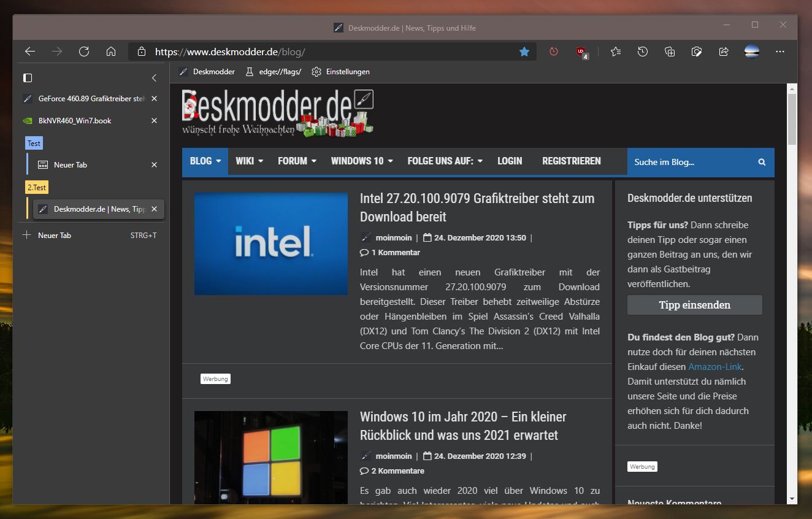The width and height of the screenshot is (812, 519).
Task: Open Collections panel
Action: pos(670,52)
